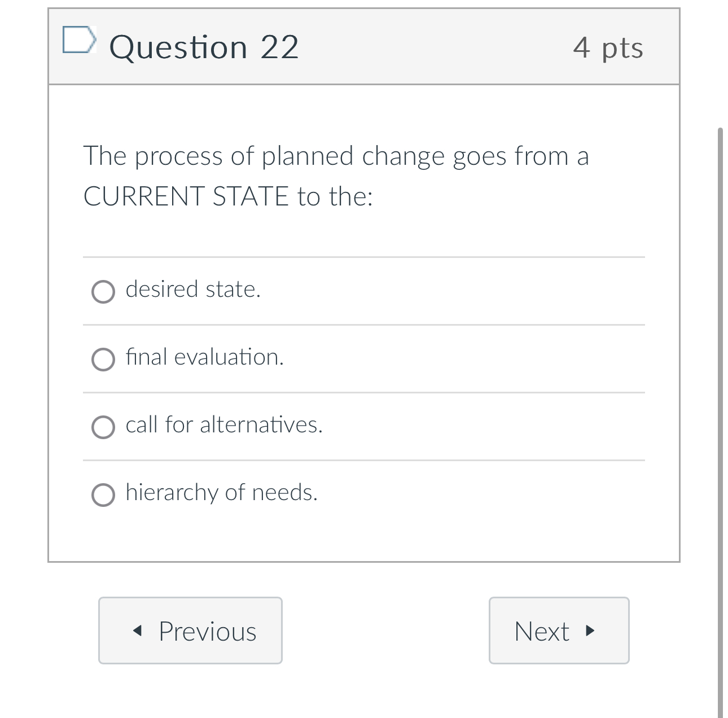Pick the "hierarchy of needs." radio button
Screen dimensions: 728x718
(103, 495)
